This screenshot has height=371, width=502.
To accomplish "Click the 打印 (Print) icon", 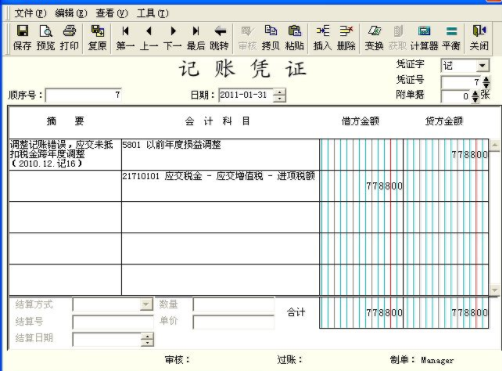I will pyautogui.click(x=69, y=38).
